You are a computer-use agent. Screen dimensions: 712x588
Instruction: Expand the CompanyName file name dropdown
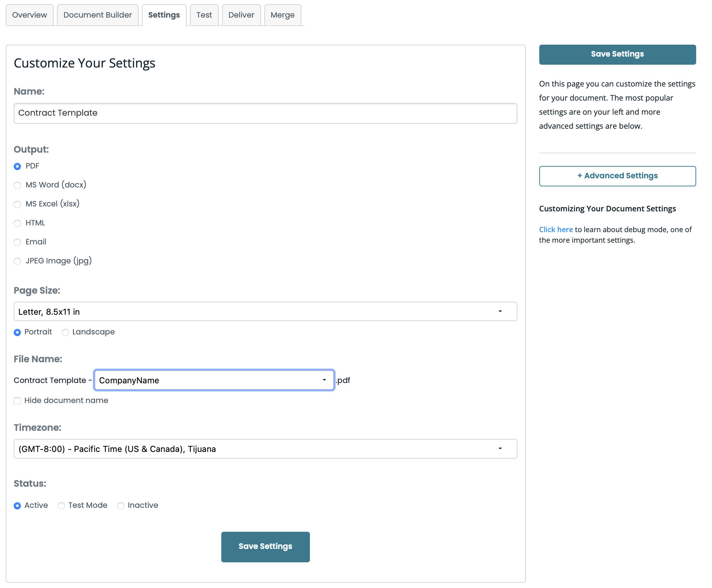tap(214, 380)
